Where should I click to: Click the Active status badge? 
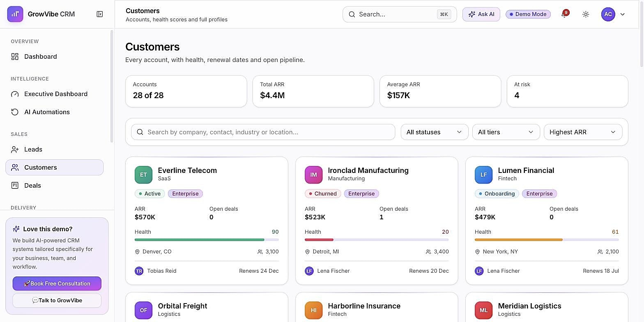tap(150, 193)
